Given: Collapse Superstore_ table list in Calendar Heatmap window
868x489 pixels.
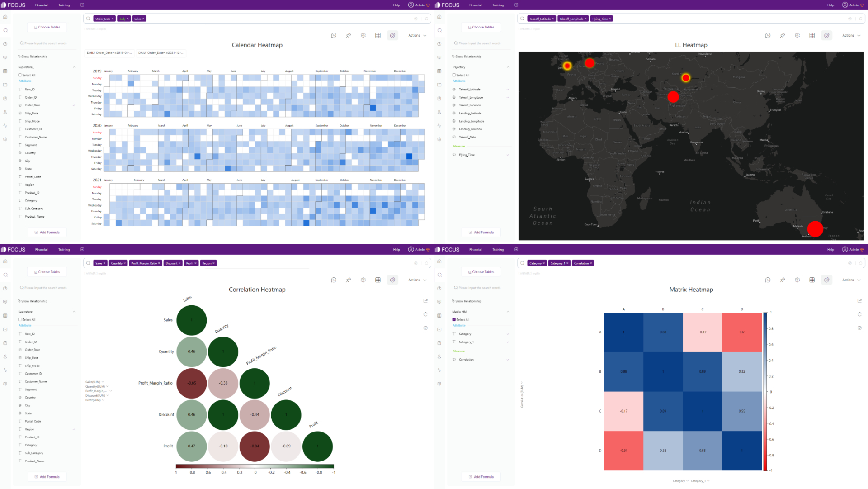Looking at the screenshot, I should 74,67.
